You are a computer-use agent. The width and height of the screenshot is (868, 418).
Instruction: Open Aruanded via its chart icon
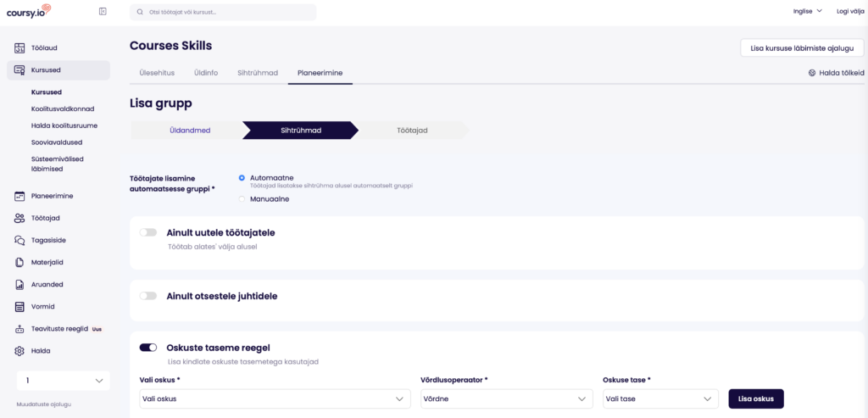coord(19,284)
